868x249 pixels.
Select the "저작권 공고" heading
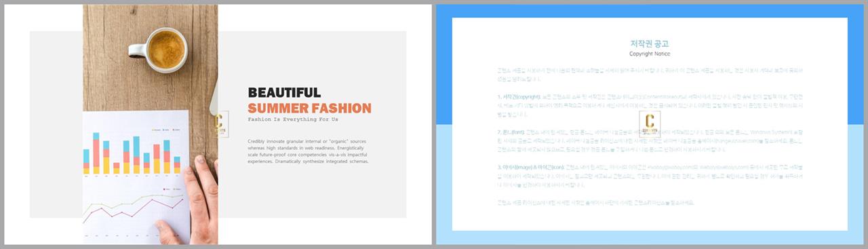[x=650, y=43]
